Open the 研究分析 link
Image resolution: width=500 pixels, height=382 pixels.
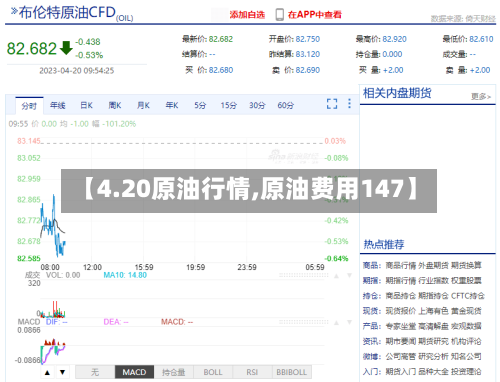coord(433,357)
